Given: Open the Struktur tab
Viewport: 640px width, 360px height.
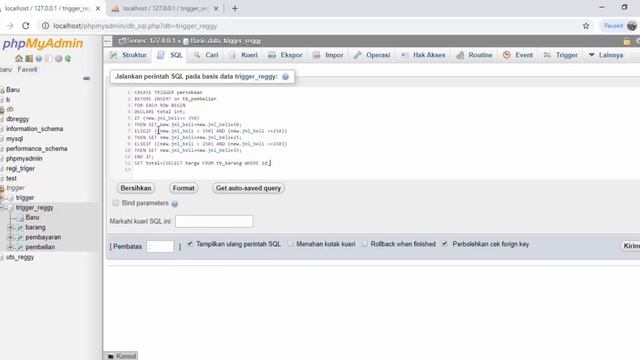Looking at the screenshot, I should [128, 55].
